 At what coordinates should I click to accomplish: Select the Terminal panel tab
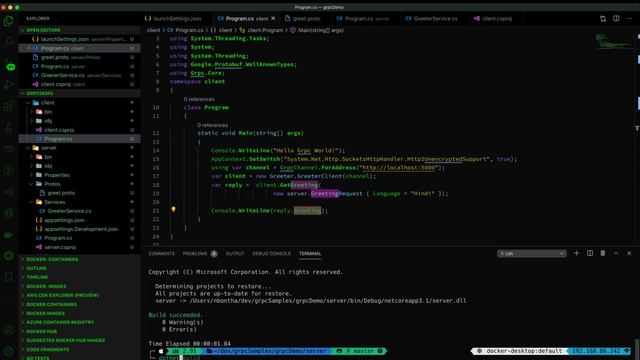tap(310, 253)
